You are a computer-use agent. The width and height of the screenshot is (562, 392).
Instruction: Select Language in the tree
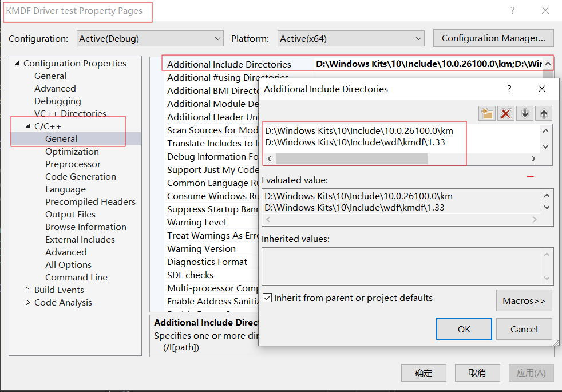point(65,189)
